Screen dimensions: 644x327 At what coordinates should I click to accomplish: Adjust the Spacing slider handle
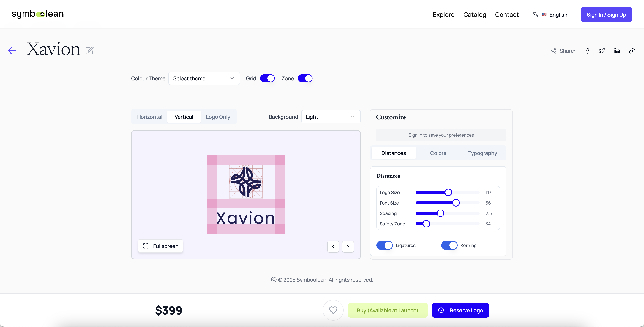coord(441,213)
